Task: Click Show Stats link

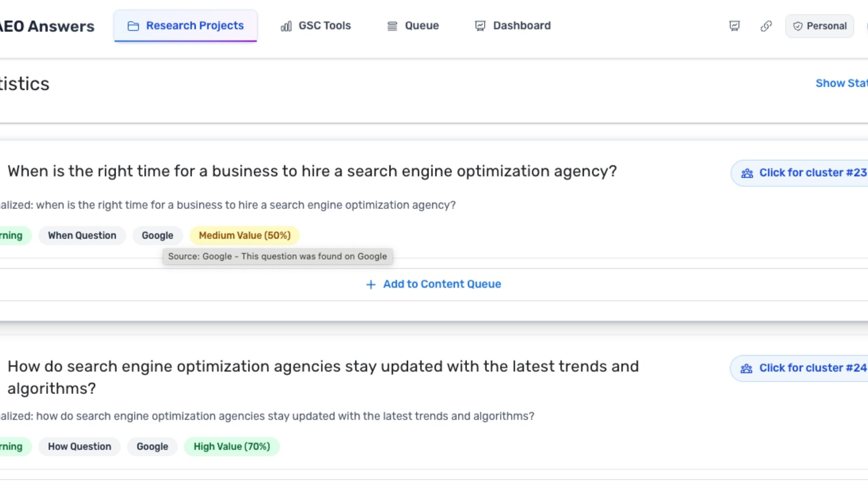Action: click(841, 83)
